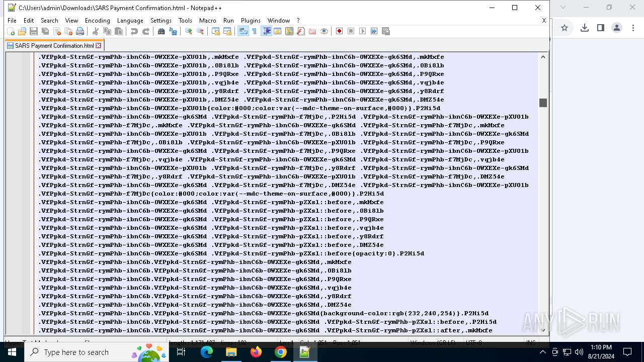Click the macro Playback icon

coord(363,31)
